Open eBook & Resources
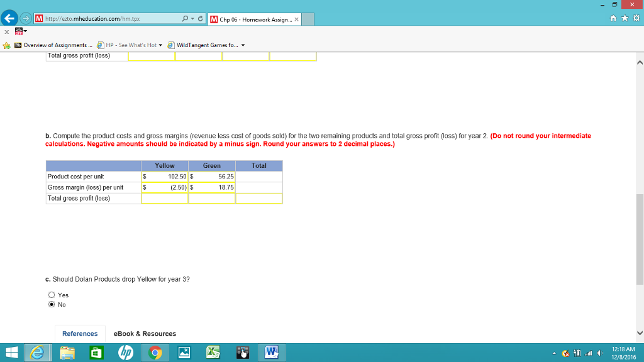 point(144,334)
